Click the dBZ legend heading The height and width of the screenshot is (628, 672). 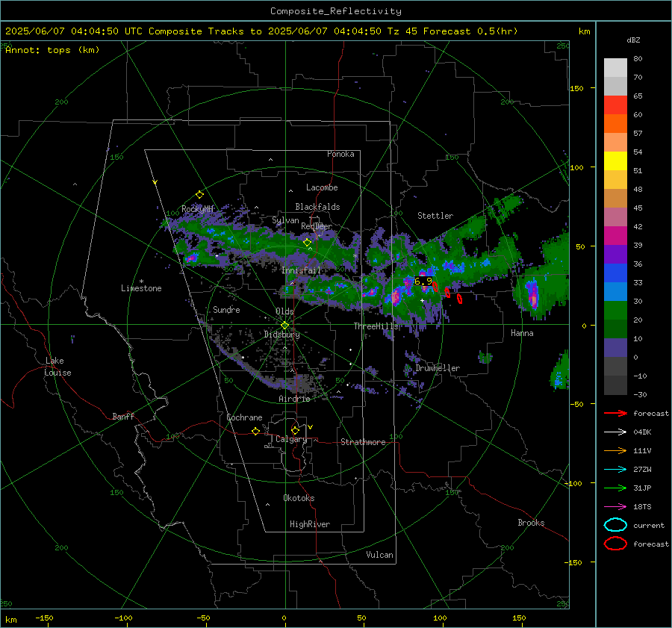[633, 40]
